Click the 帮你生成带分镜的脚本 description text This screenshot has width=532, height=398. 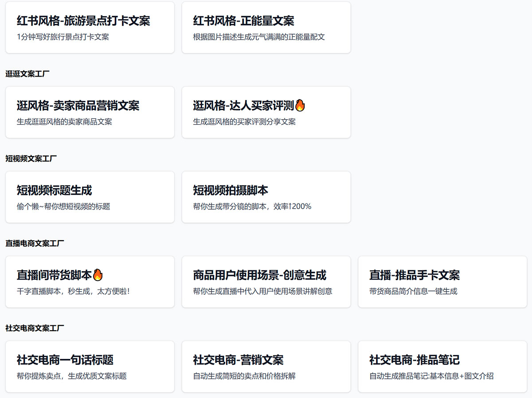pos(251,206)
